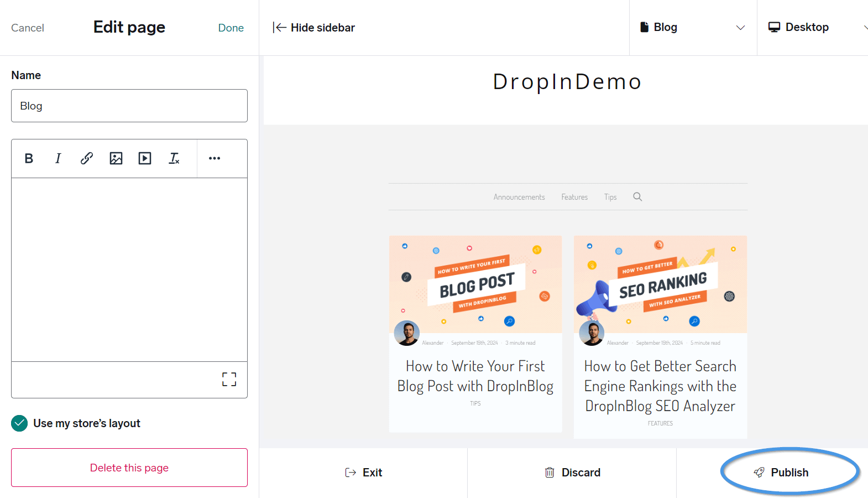Click the exit arrow icon beside Exit

351,473
